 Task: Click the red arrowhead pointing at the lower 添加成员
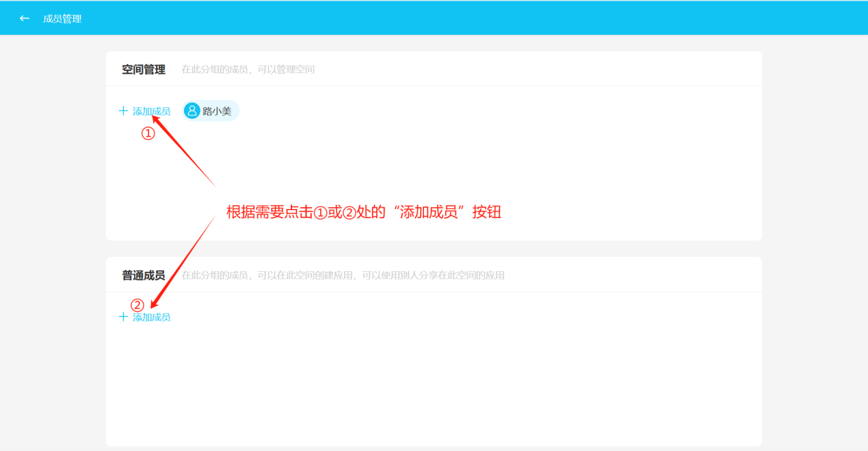tap(154, 303)
